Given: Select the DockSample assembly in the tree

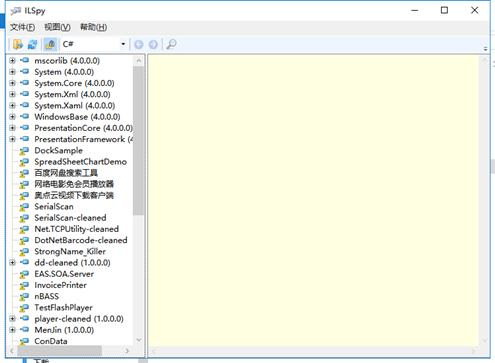Looking at the screenshot, I should (58, 150).
